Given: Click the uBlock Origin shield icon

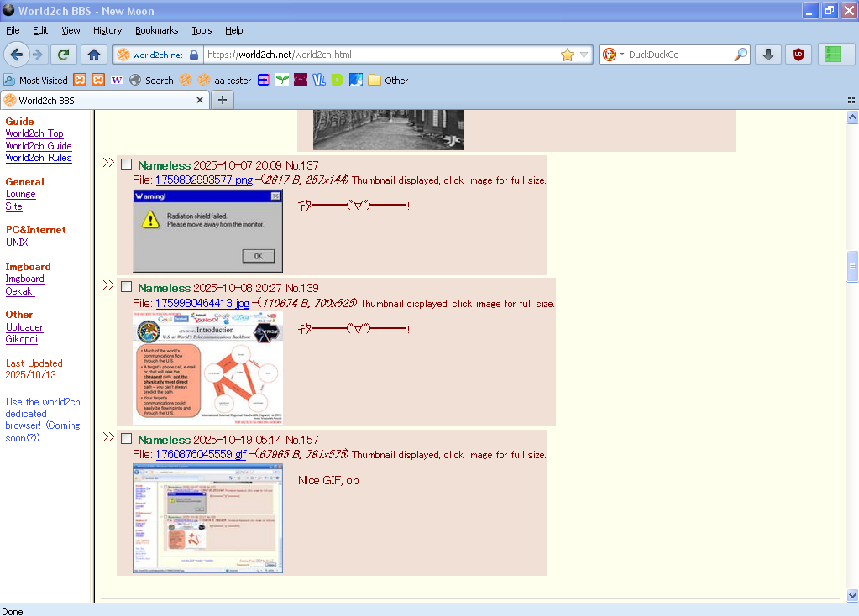Looking at the screenshot, I should (798, 55).
